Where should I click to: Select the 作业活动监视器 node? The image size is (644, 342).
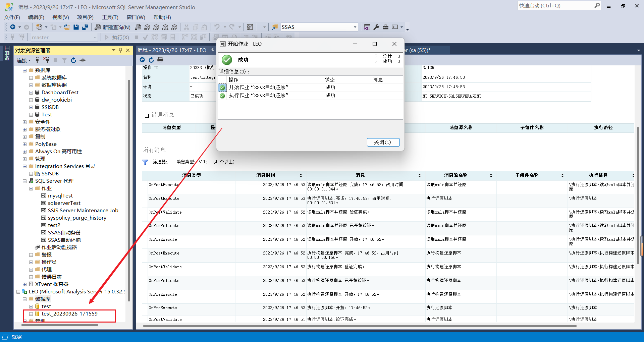click(x=59, y=247)
